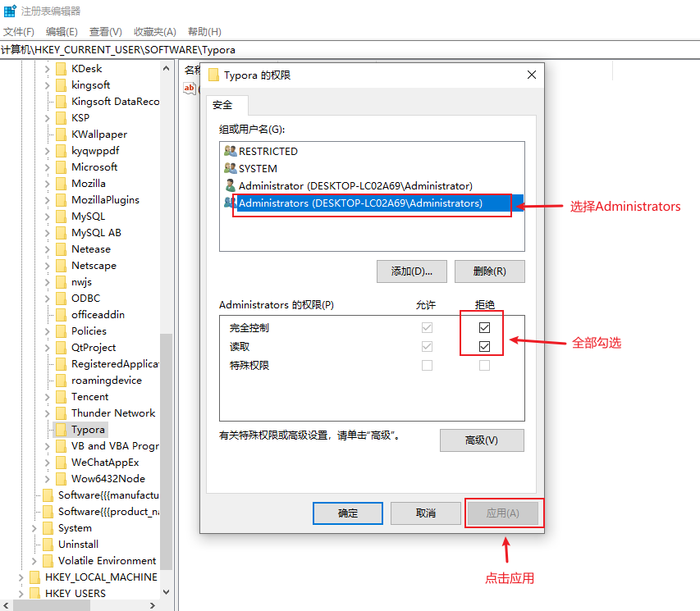Click the kingsoft folder icon
The height and width of the screenshot is (611, 700).
point(62,85)
